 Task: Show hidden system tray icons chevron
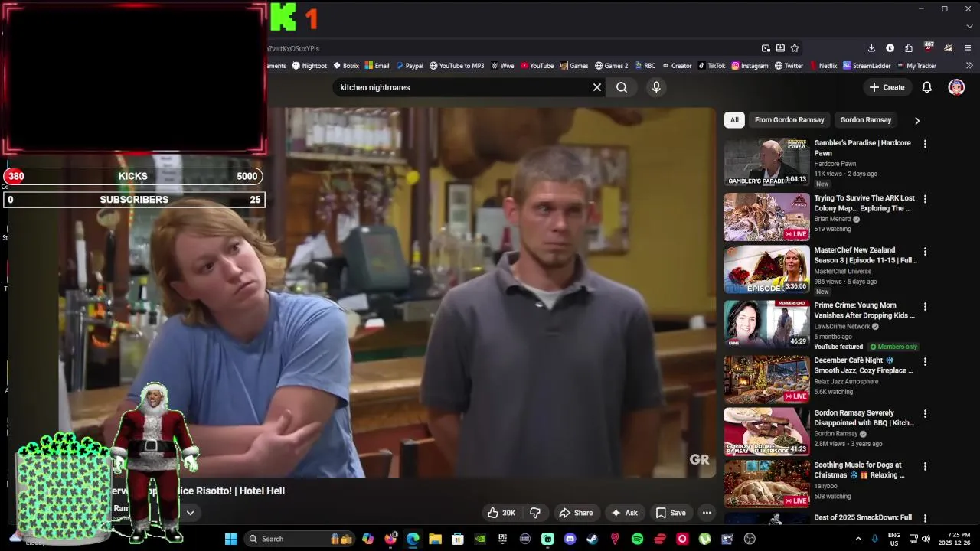(858, 539)
